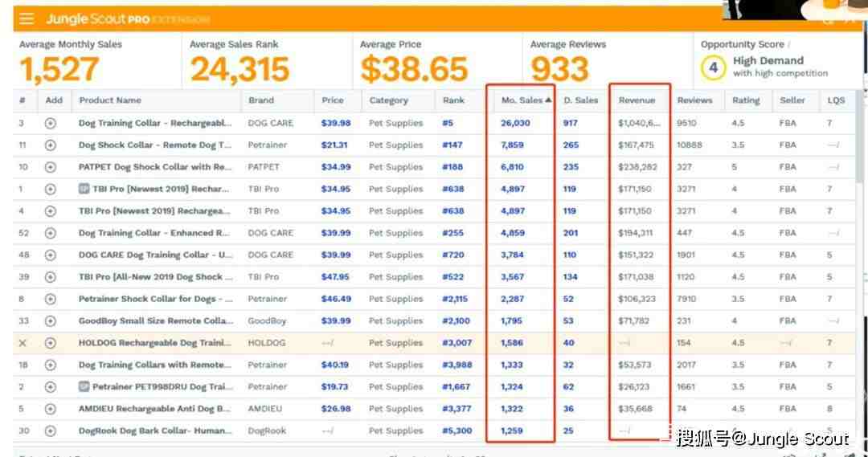The height and width of the screenshot is (457, 868).
Task: Add the Dog Shock Collar Petrainer $21.31 product
Action: tap(51, 145)
